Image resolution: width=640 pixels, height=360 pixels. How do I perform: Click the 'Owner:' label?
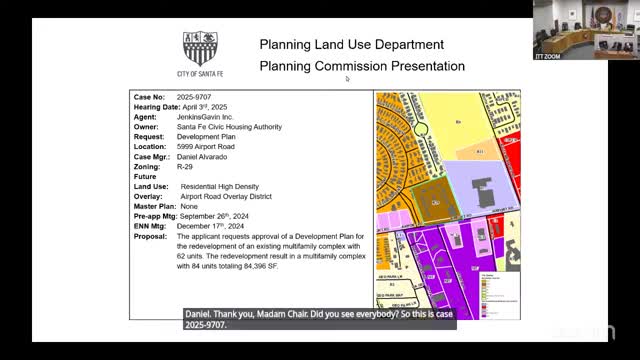click(146, 127)
